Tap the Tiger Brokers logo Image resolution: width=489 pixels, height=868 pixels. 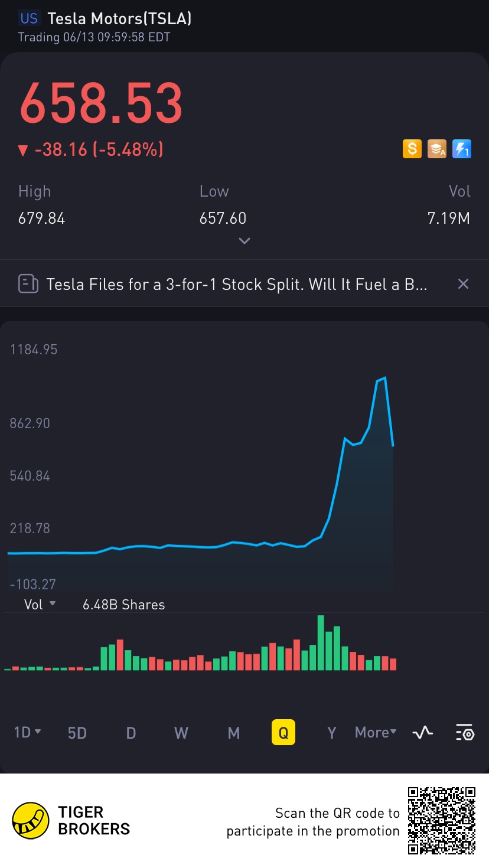coord(31,821)
